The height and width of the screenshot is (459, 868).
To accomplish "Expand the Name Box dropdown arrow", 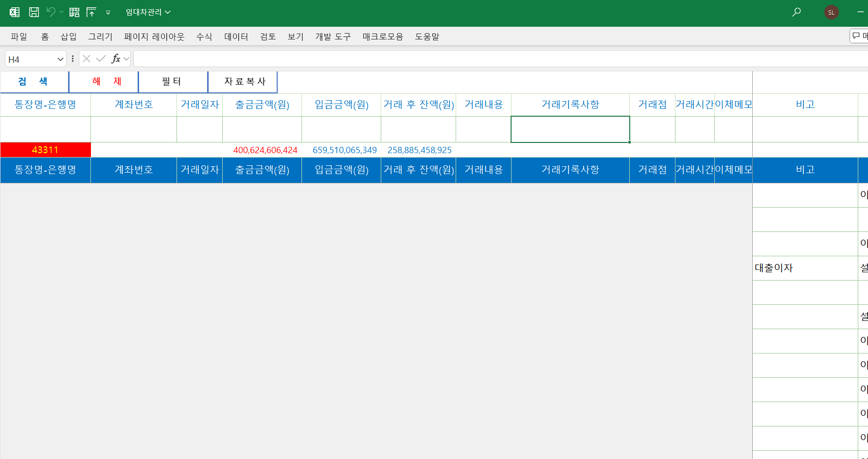I will pos(60,59).
